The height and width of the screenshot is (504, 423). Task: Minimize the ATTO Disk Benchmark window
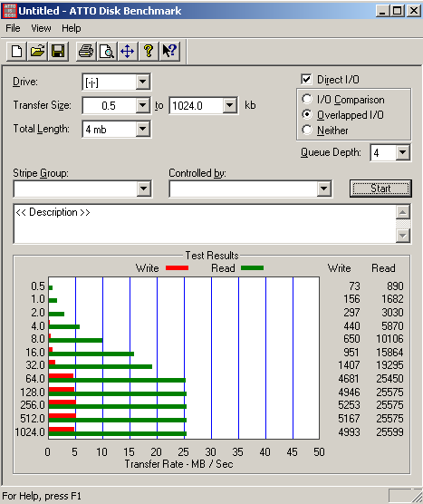[382, 11]
